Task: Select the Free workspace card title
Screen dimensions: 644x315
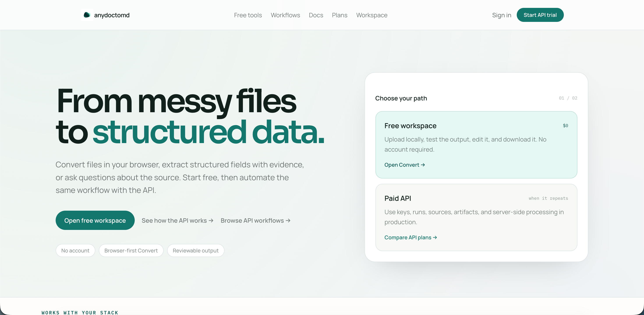Action: click(x=410, y=126)
